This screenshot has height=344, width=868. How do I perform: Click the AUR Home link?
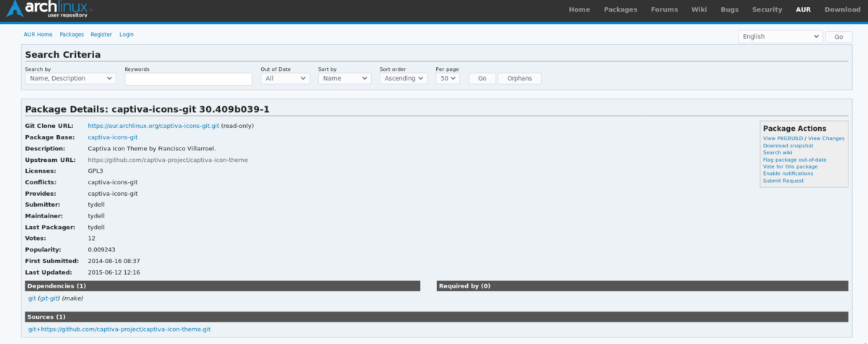tap(38, 34)
